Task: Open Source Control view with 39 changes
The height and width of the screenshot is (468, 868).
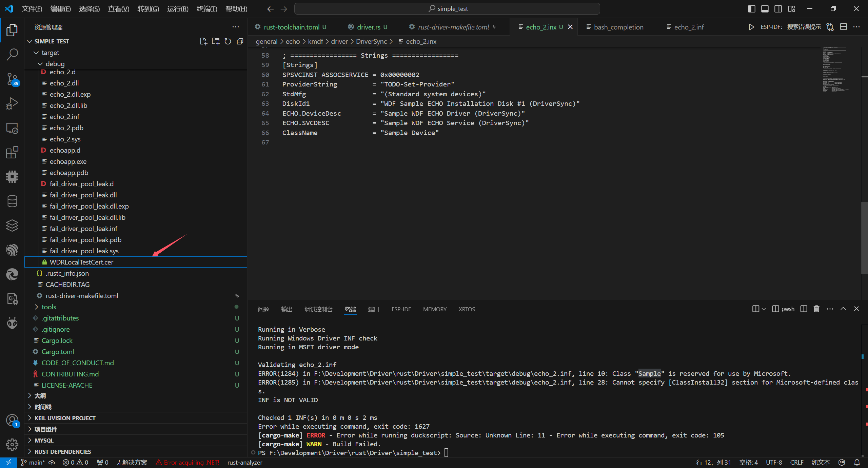Action: (x=12, y=79)
